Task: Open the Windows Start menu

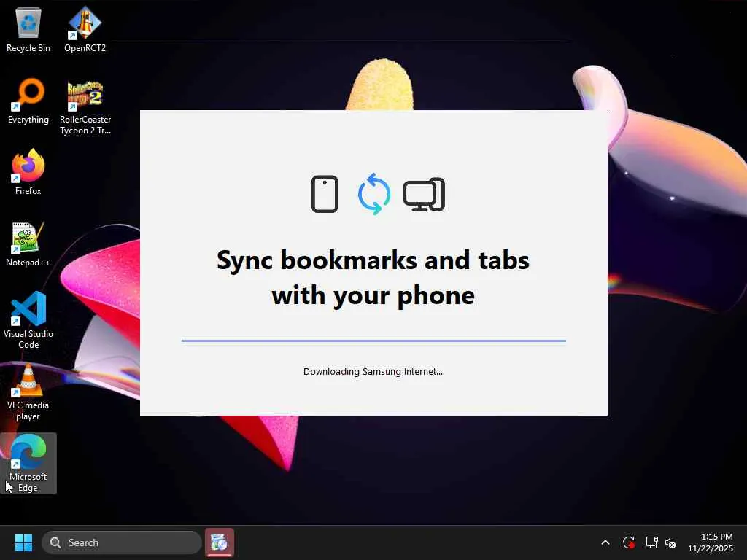Action: coord(23,542)
